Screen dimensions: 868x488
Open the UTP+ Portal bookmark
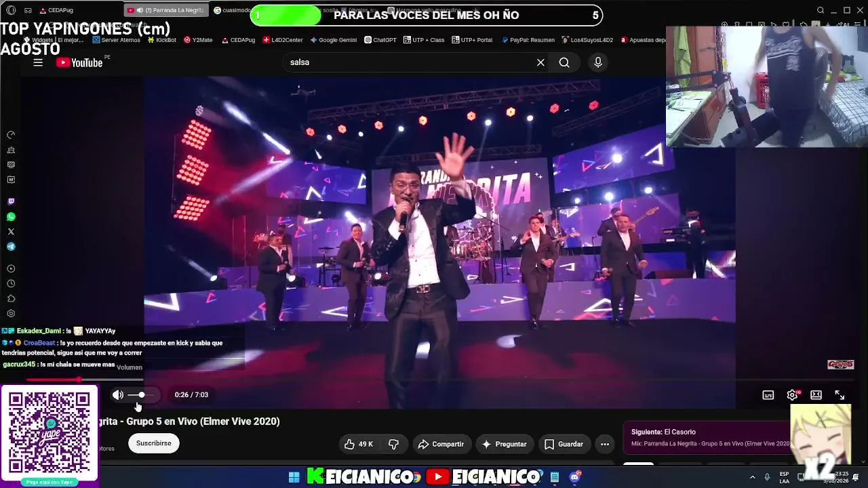tap(472, 40)
